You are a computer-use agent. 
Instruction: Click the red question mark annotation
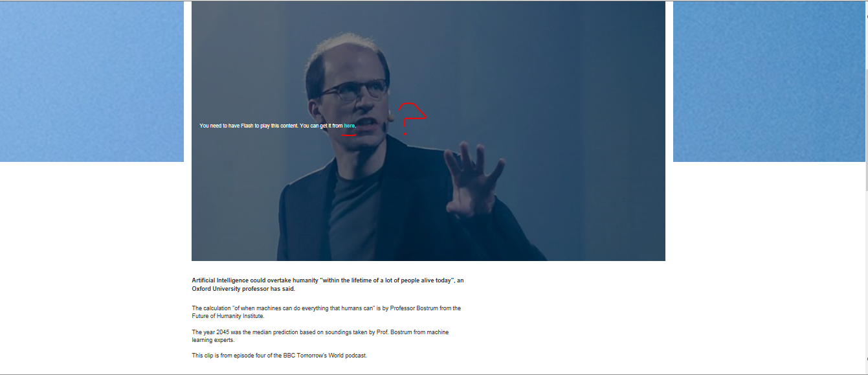click(x=411, y=119)
